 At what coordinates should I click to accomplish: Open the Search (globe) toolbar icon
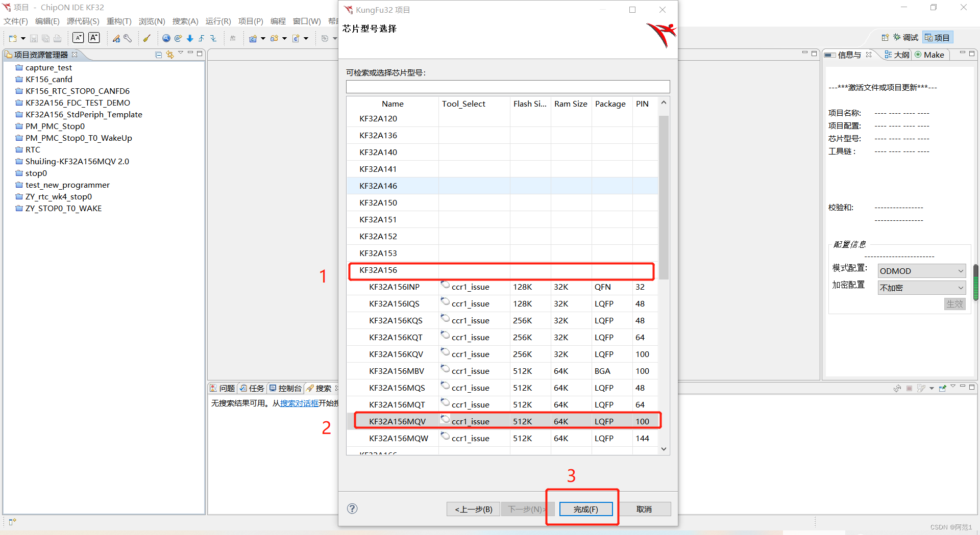pos(166,38)
